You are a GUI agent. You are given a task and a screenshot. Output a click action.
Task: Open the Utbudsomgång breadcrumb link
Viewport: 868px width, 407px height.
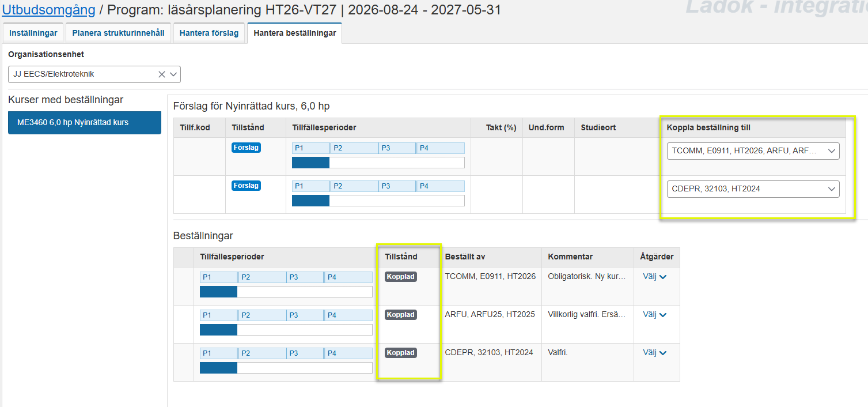click(48, 10)
